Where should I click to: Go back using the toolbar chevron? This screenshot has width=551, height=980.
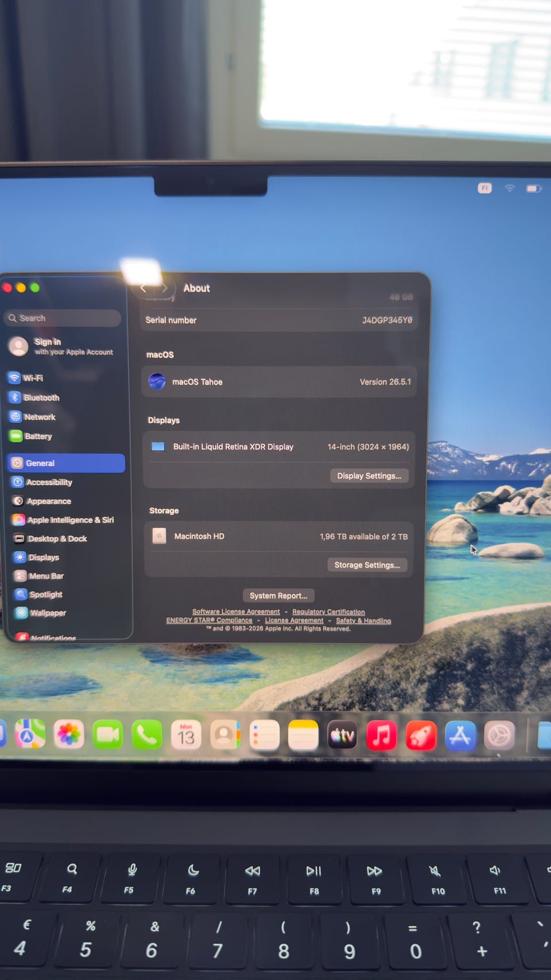point(143,288)
